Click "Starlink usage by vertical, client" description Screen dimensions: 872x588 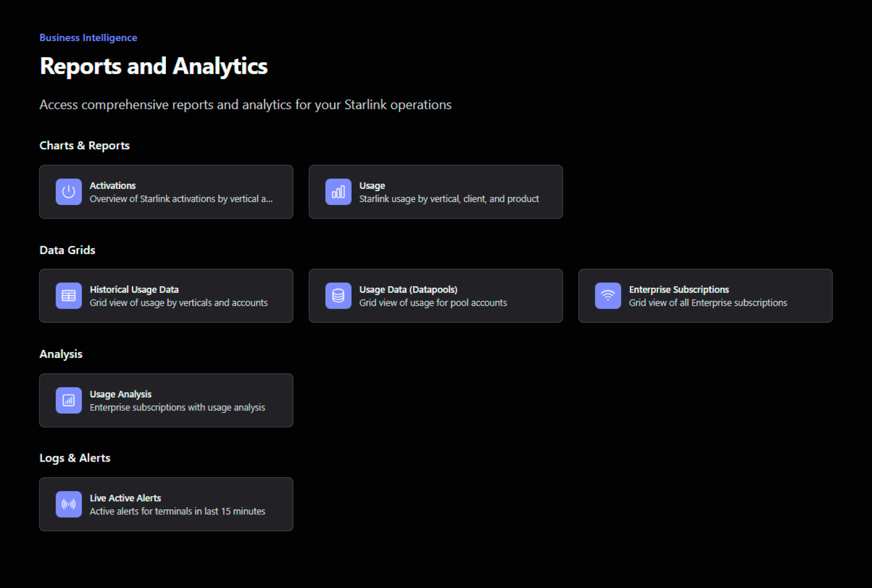coord(449,199)
